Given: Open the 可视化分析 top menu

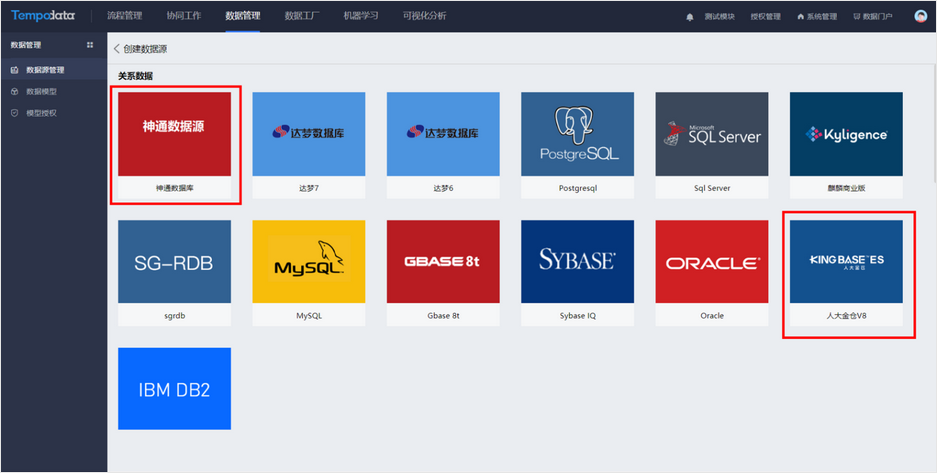Looking at the screenshot, I should click(x=424, y=16).
